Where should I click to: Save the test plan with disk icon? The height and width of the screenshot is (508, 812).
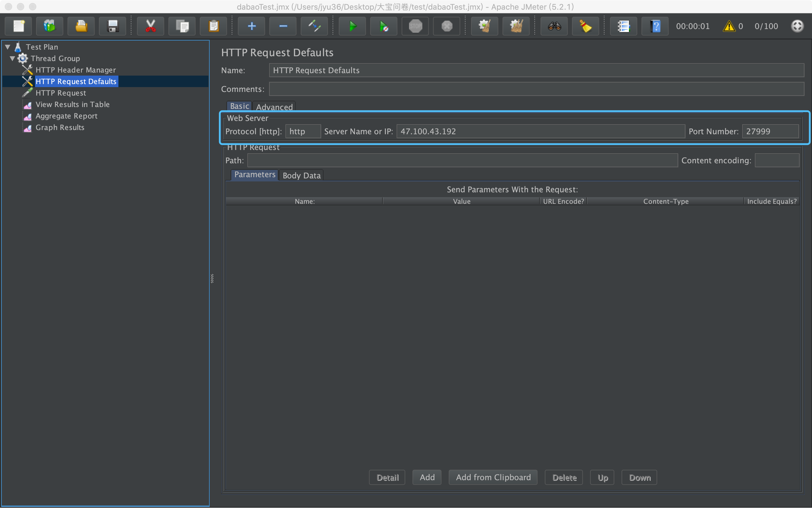coord(113,26)
